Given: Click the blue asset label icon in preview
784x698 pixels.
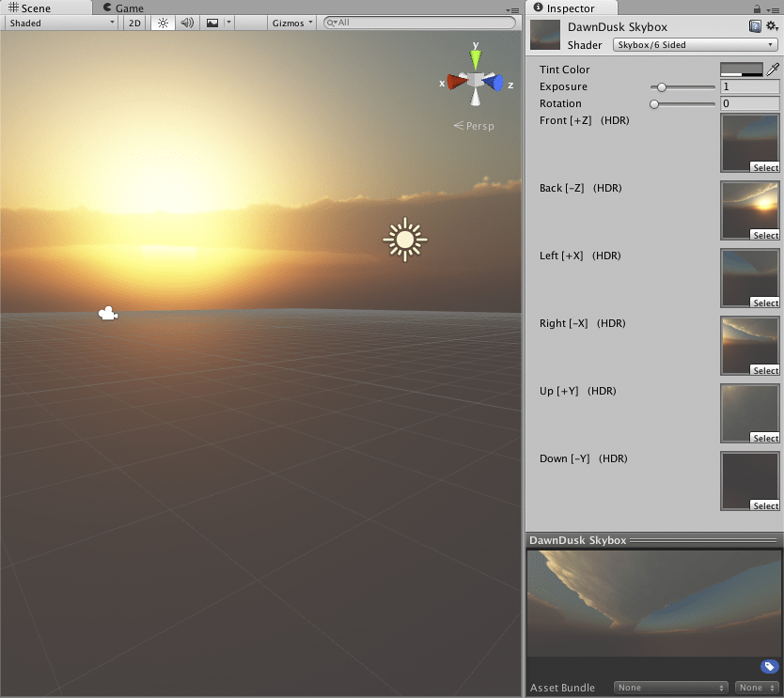Looking at the screenshot, I should [769, 666].
